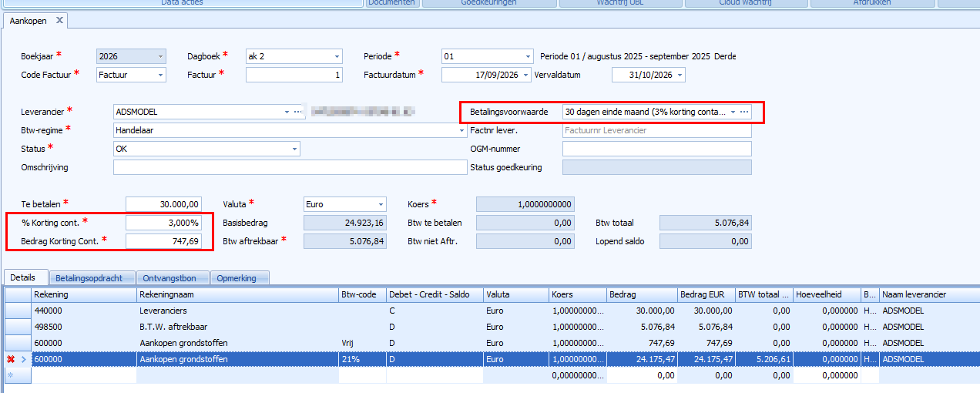980x393 pixels.
Task: Click the OGM-nummer input field
Action: (657, 149)
